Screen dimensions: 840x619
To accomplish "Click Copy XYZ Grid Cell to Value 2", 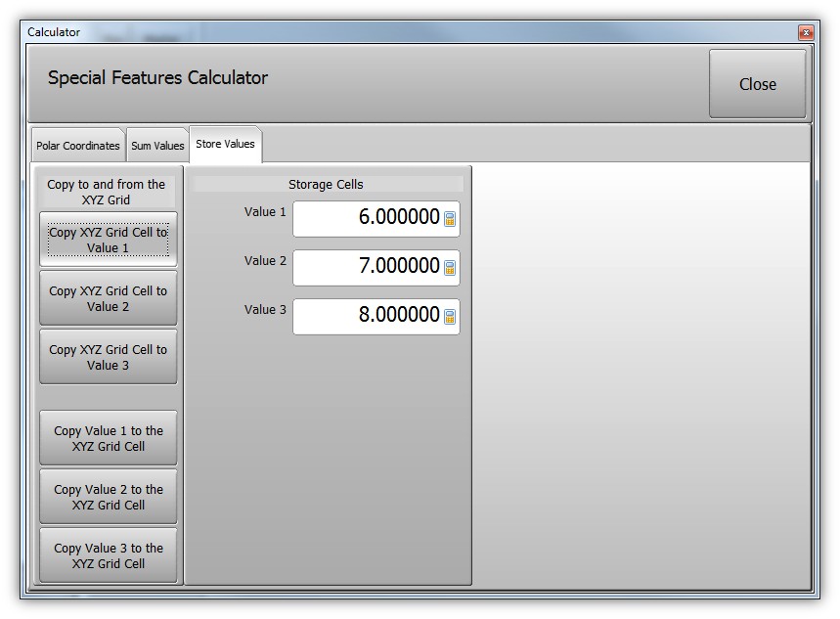I will point(109,298).
